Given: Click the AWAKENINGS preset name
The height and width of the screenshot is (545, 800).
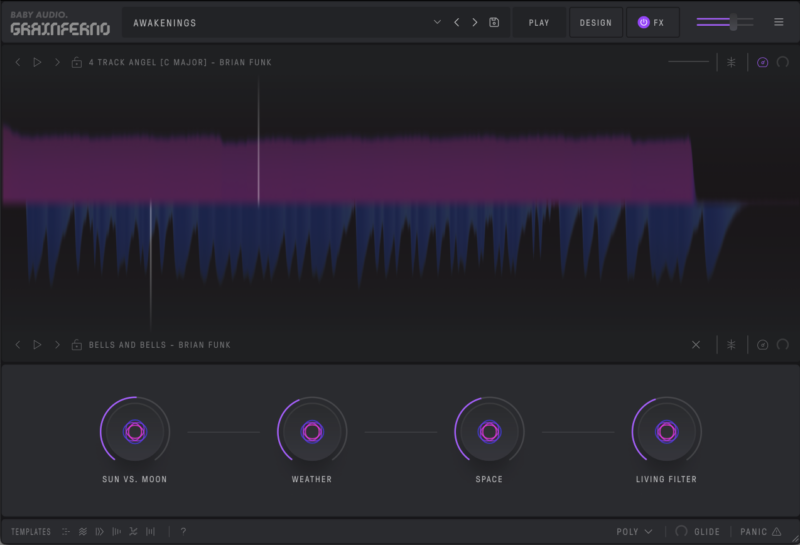Looking at the screenshot, I should pyautogui.click(x=164, y=23).
